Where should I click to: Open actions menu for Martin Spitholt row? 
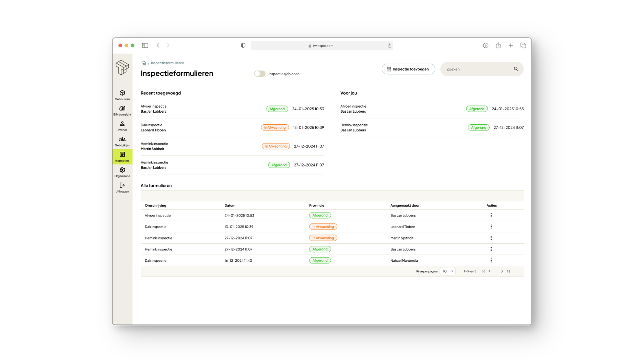tap(491, 238)
